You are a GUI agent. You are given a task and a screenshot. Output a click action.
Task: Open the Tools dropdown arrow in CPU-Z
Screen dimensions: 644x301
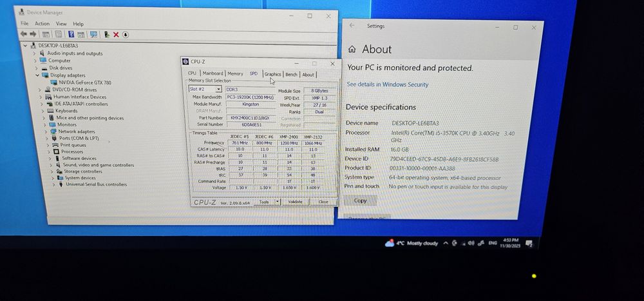tap(278, 202)
